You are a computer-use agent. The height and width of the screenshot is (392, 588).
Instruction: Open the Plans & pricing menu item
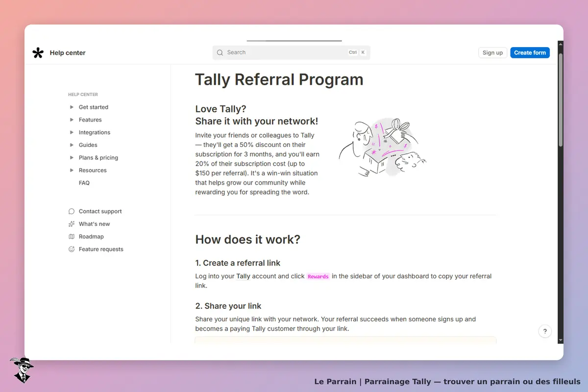tap(98, 158)
